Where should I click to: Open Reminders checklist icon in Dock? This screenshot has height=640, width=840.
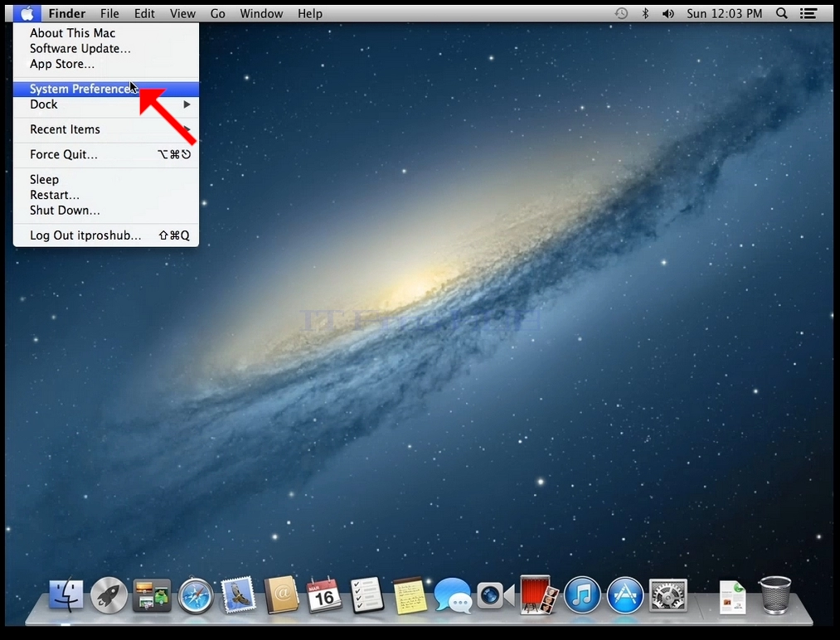tap(367, 594)
